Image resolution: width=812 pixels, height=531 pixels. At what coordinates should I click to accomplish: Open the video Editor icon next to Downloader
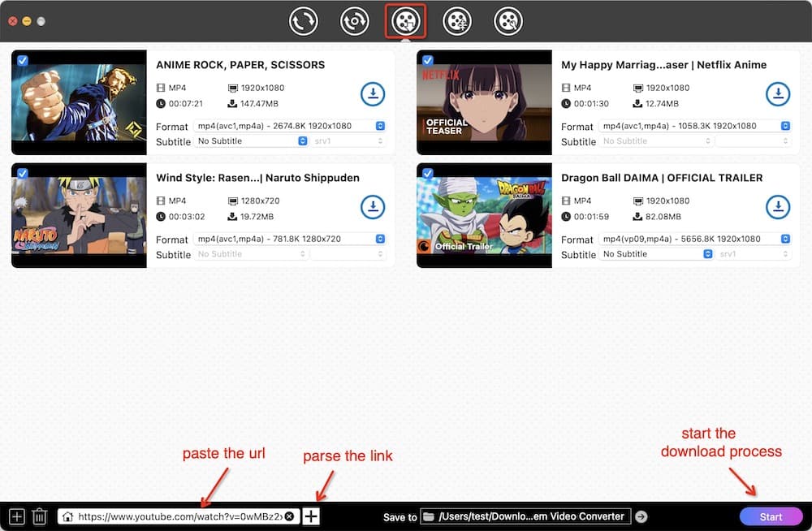[456, 21]
